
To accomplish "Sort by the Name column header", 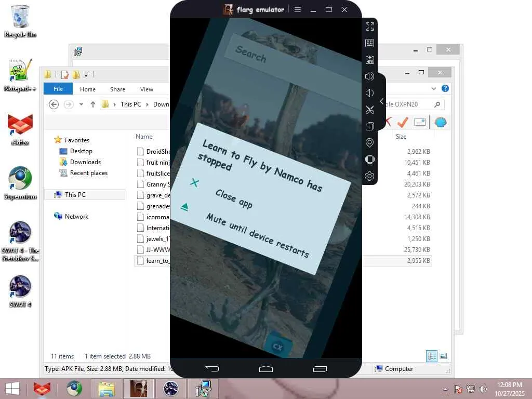I will point(144,137).
